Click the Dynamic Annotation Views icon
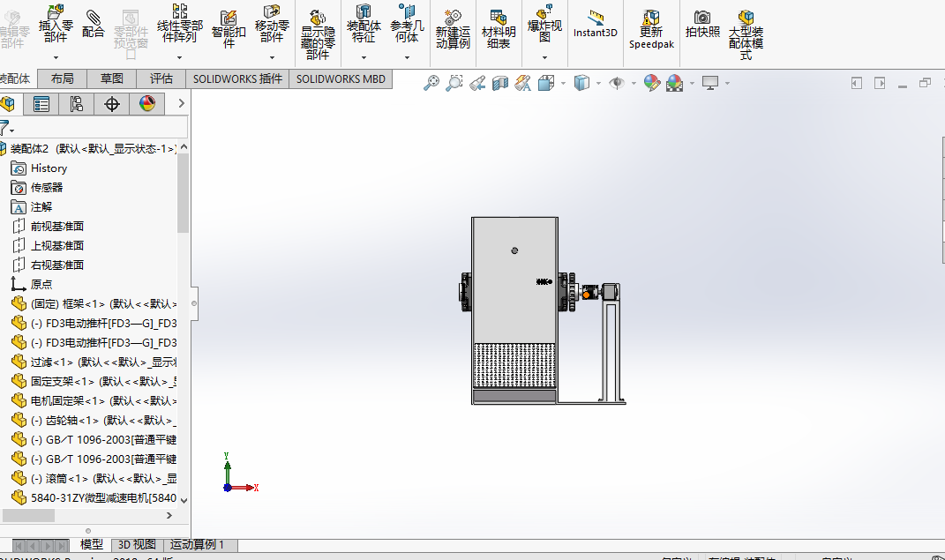The image size is (945, 560). point(523,83)
